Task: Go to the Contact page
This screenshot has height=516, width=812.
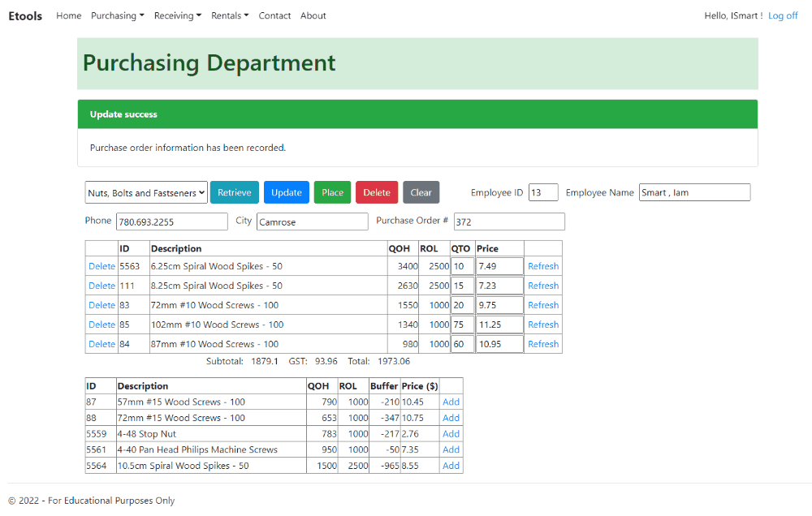Action: (x=274, y=15)
